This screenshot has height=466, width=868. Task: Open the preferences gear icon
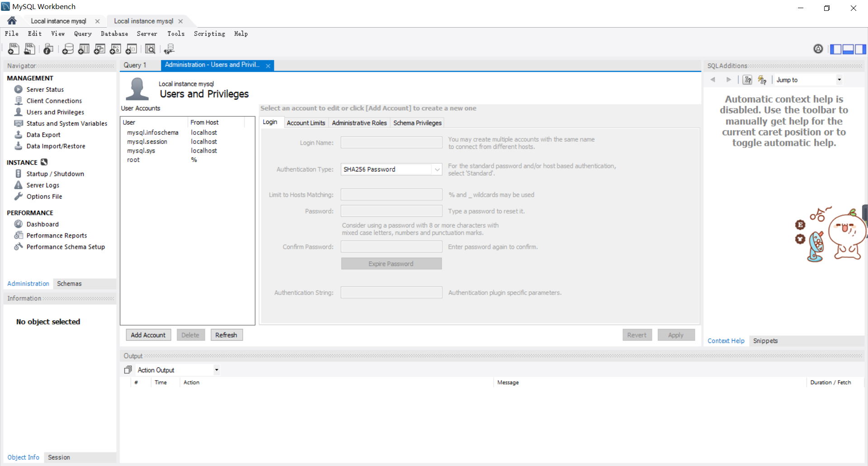(x=818, y=49)
